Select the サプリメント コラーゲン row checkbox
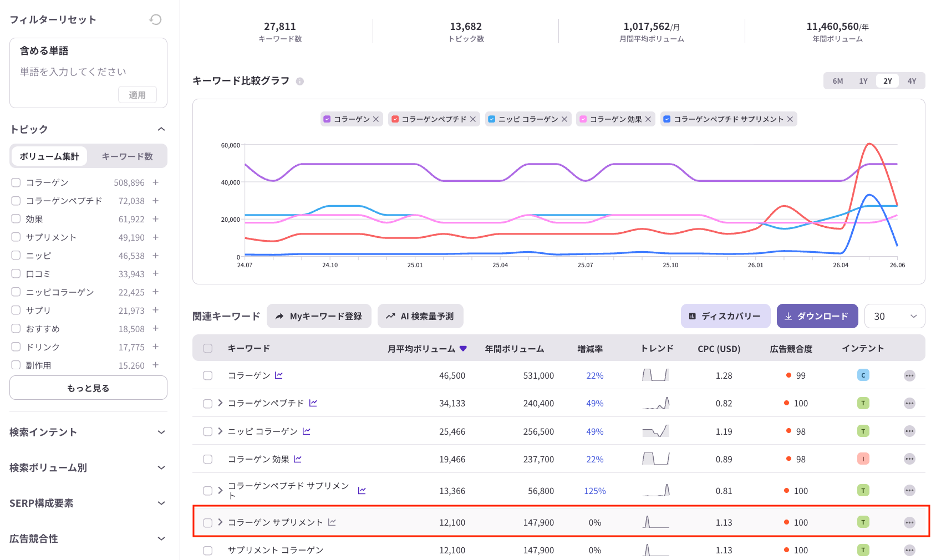The height and width of the screenshot is (560, 931). [208, 551]
